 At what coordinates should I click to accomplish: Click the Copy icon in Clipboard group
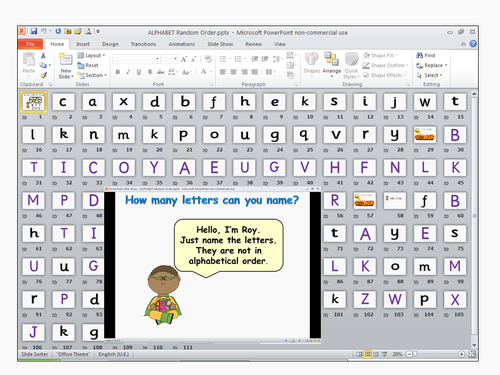[x=43, y=65]
